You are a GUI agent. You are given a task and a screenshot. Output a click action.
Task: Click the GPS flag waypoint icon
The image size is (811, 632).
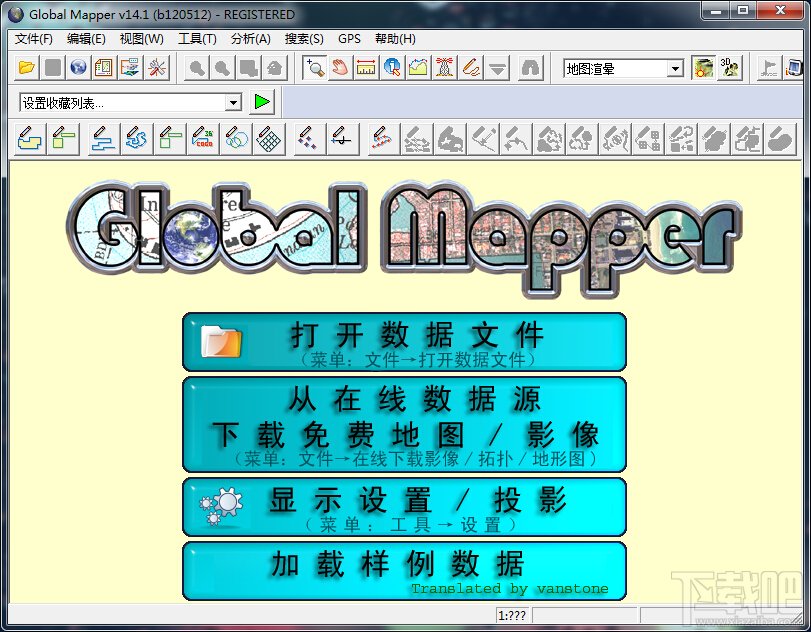(x=769, y=68)
